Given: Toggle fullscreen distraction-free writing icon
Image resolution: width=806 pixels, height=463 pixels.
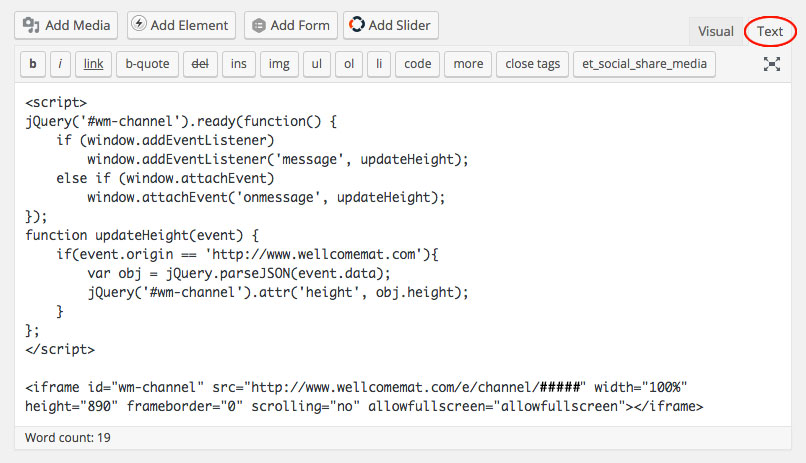Looking at the screenshot, I should tap(772, 64).
